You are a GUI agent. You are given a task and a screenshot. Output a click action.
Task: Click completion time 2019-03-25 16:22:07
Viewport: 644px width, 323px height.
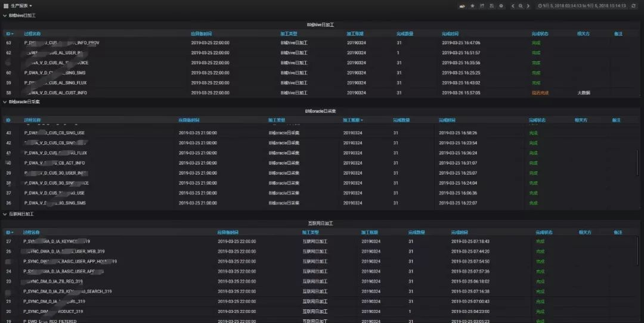click(x=458, y=203)
